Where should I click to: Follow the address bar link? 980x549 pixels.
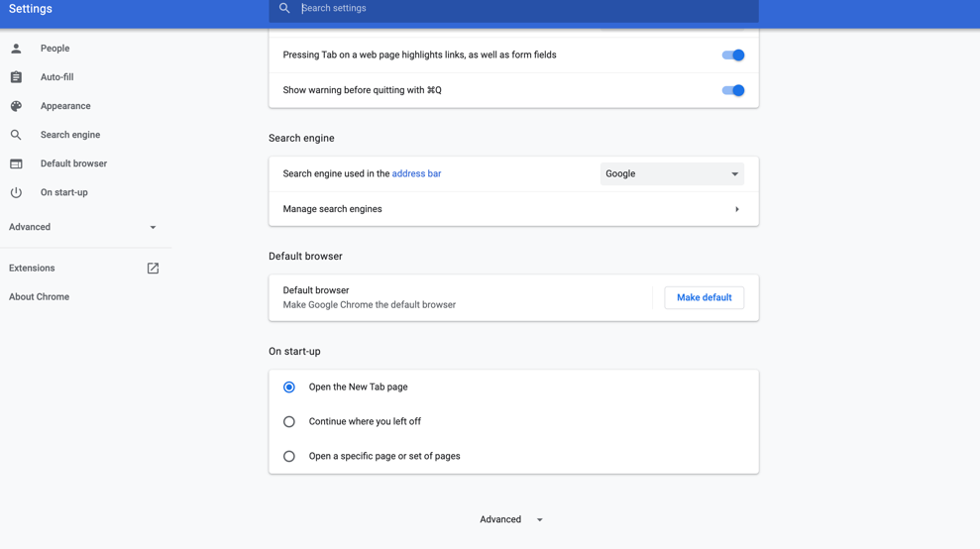click(416, 174)
